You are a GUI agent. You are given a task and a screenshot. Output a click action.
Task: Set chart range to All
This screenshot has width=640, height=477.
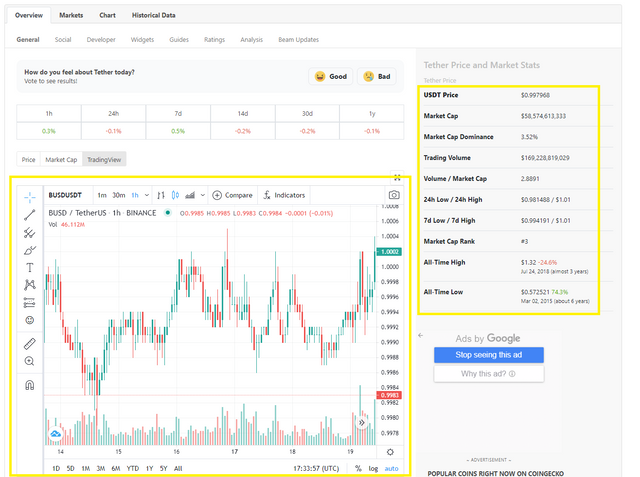coord(178,468)
